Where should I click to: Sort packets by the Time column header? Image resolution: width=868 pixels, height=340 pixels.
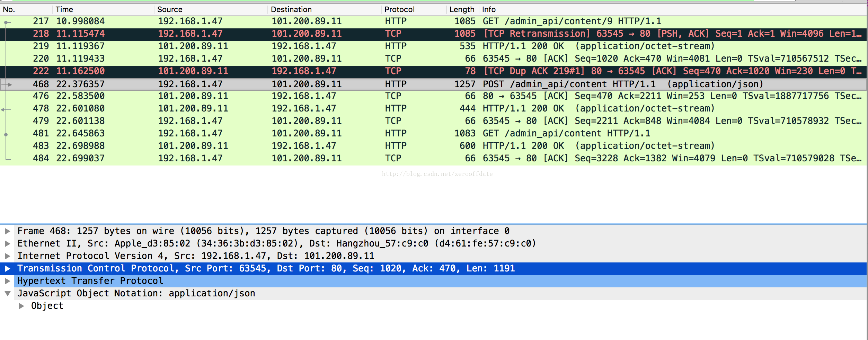64,10
